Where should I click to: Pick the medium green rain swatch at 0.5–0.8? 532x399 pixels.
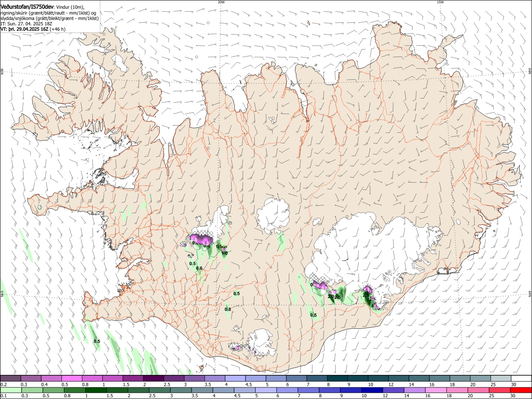coord(54,390)
